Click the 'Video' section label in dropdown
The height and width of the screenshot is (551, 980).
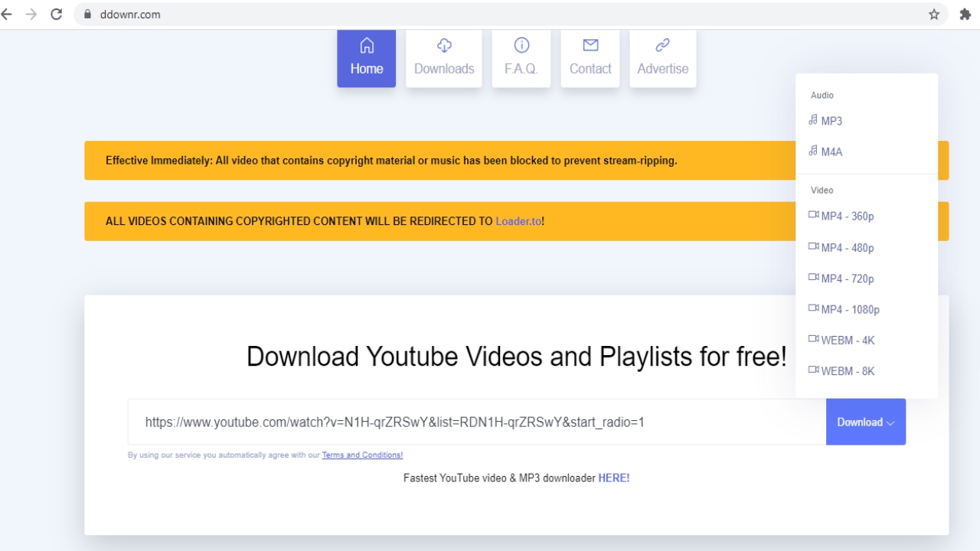pyautogui.click(x=822, y=190)
